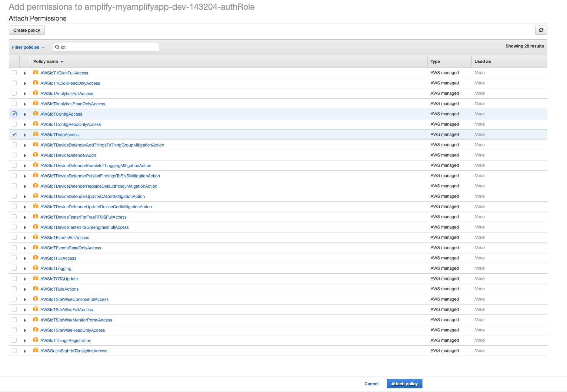Tick the AWSIoTOTAUpdate checkbox
The width and height of the screenshot is (567, 392).
[x=14, y=278]
